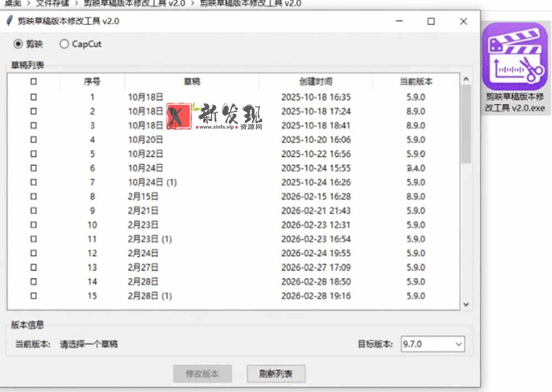Screen dimensions: 552x392
Task: Click the greyed 修改版本 button
Action: click(203, 373)
